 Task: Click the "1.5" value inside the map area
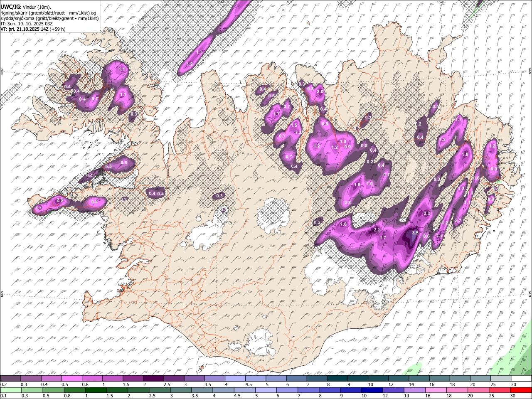pos(294,125)
